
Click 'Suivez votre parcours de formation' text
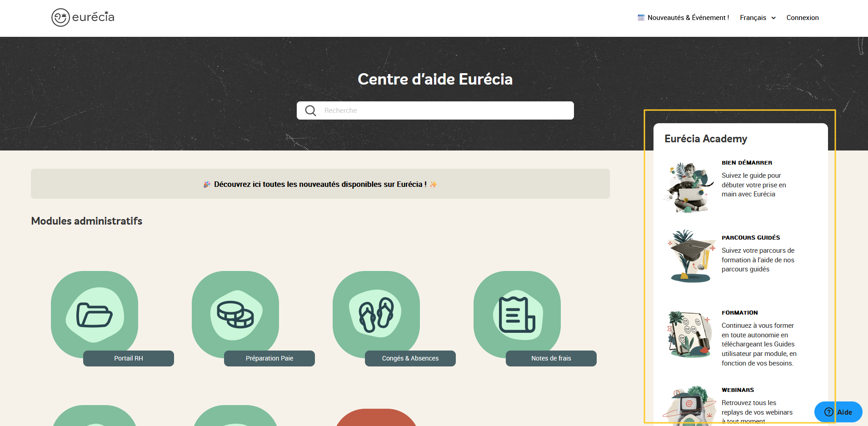pyautogui.click(x=758, y=260)
